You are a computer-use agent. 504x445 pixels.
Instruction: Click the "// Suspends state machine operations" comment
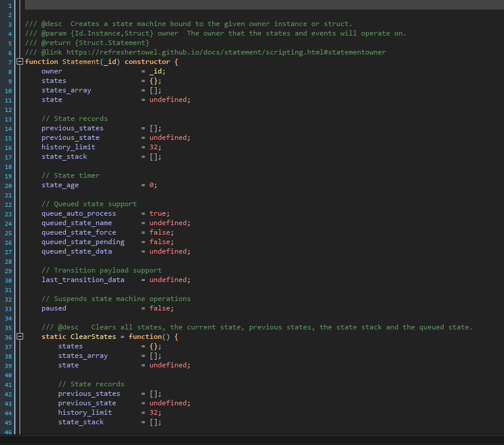[x=116, y=299]
